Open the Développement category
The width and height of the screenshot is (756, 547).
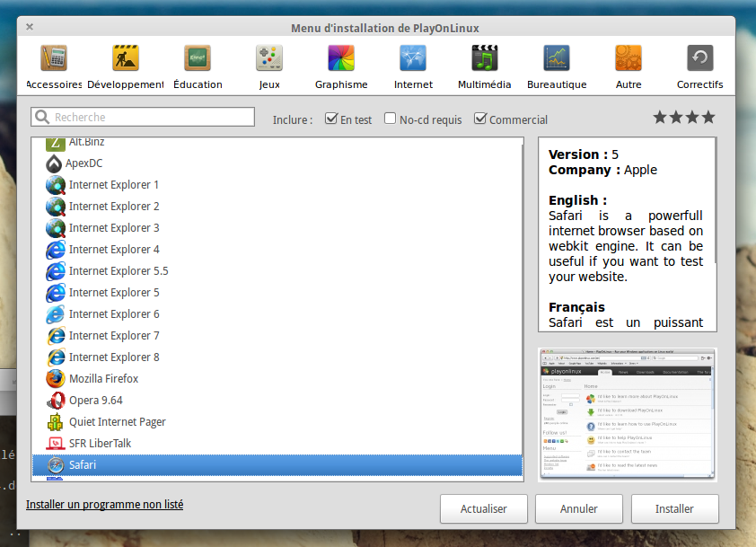(x=126, y=67)
